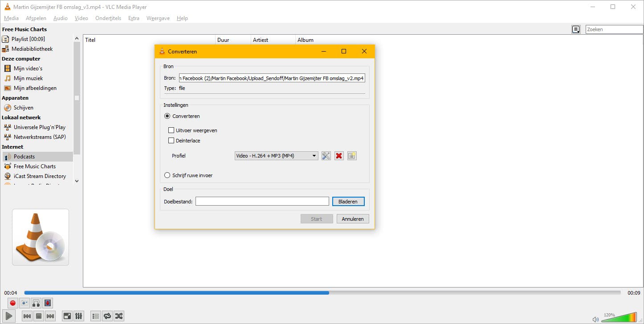Toggle the A-B loop button

[x=36, y=303]
